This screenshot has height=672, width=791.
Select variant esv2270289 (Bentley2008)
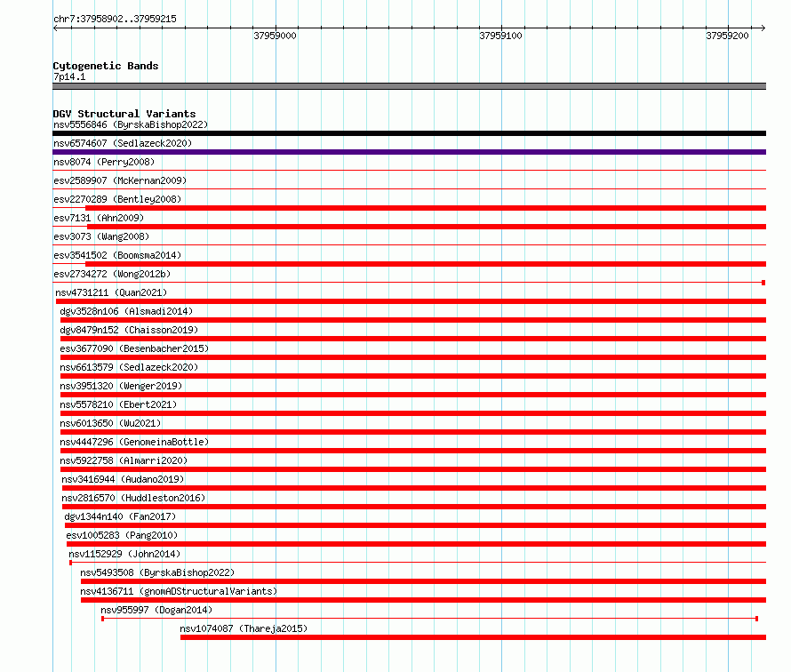pos(117,199)
